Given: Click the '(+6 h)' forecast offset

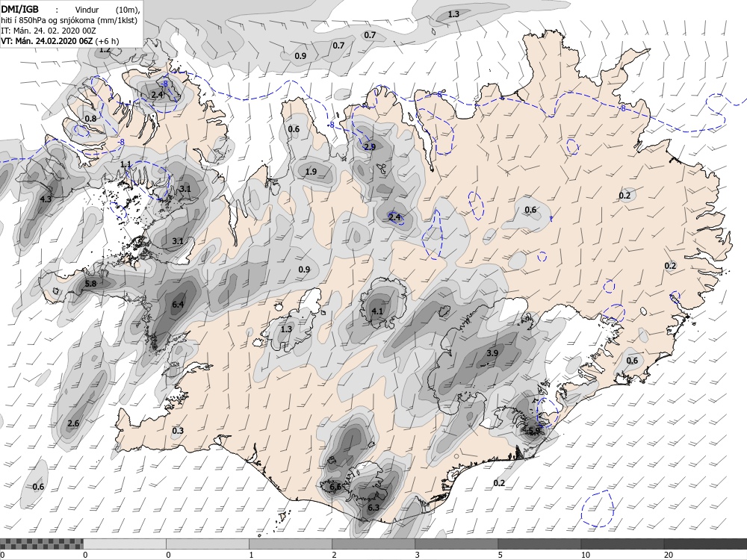Looking at the screenshot, I should coord(107,41).
